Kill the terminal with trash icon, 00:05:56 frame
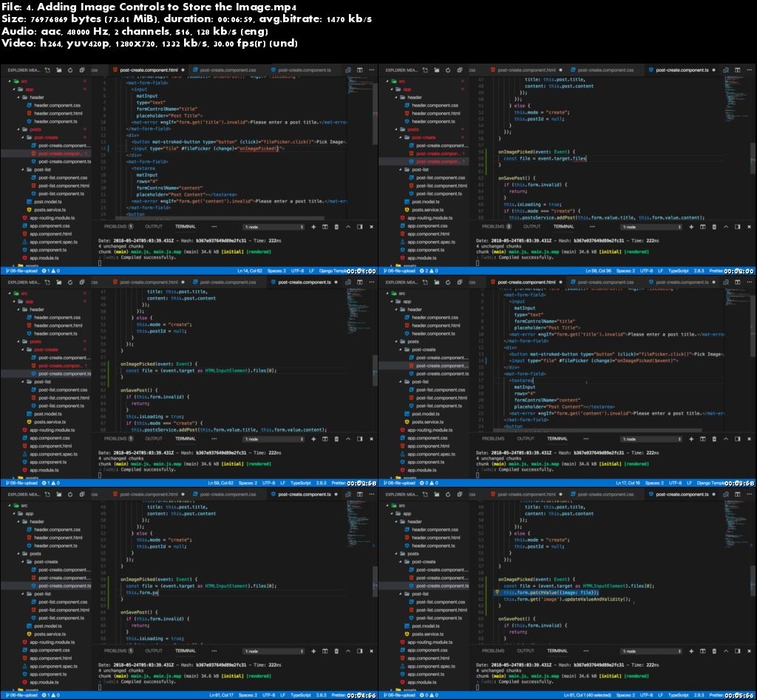This screenshot has width=757, height=700. tap(715, 650)
